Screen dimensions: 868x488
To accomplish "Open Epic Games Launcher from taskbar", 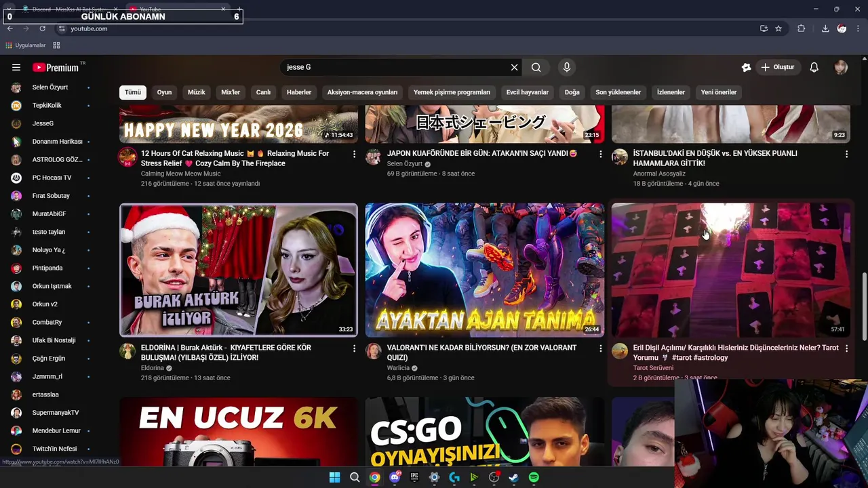I will point(414,477).
